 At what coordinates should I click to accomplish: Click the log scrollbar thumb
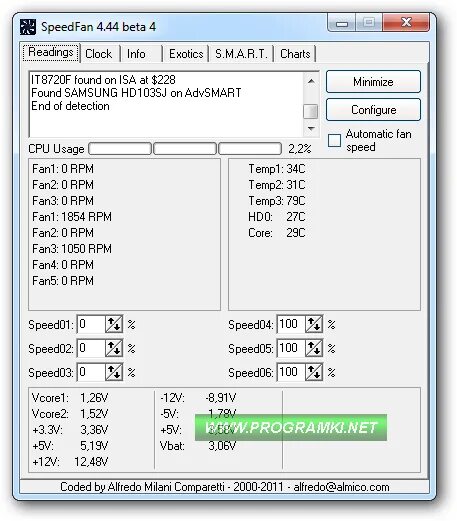point(311,111)
